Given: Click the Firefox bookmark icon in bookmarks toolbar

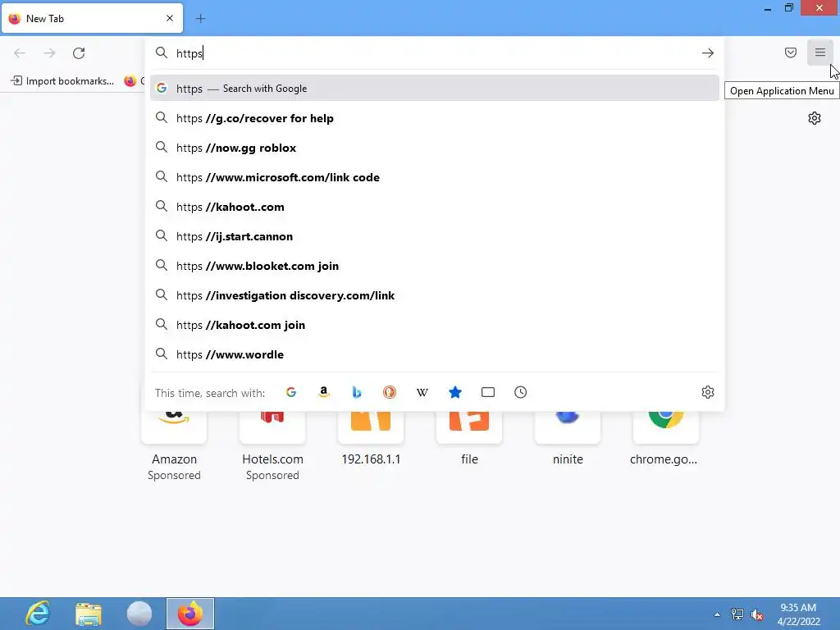Looking at the screenshot, I should point(130,81).
